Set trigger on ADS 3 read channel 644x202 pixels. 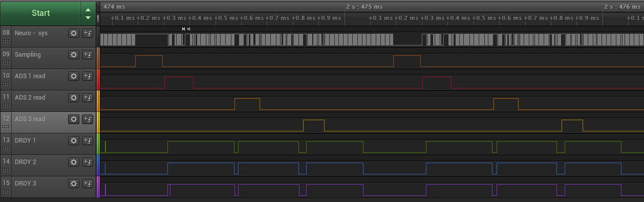click(x=87, y=119)
